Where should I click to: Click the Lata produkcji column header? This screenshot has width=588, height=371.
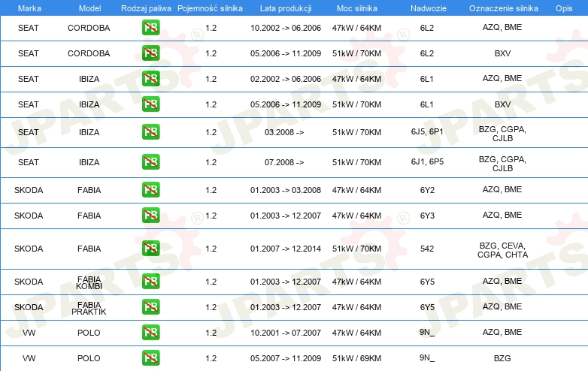[x=284, y=7]
